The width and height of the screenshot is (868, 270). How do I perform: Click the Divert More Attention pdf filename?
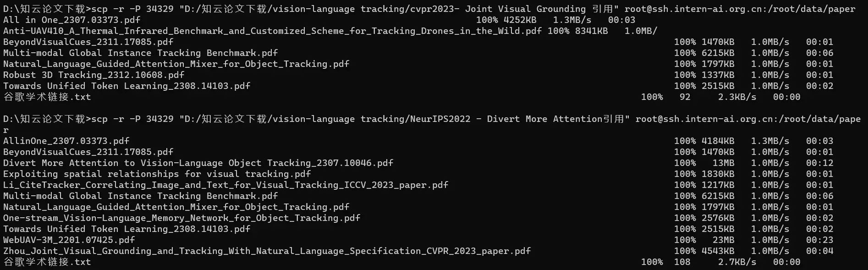[x=198, y=163]
